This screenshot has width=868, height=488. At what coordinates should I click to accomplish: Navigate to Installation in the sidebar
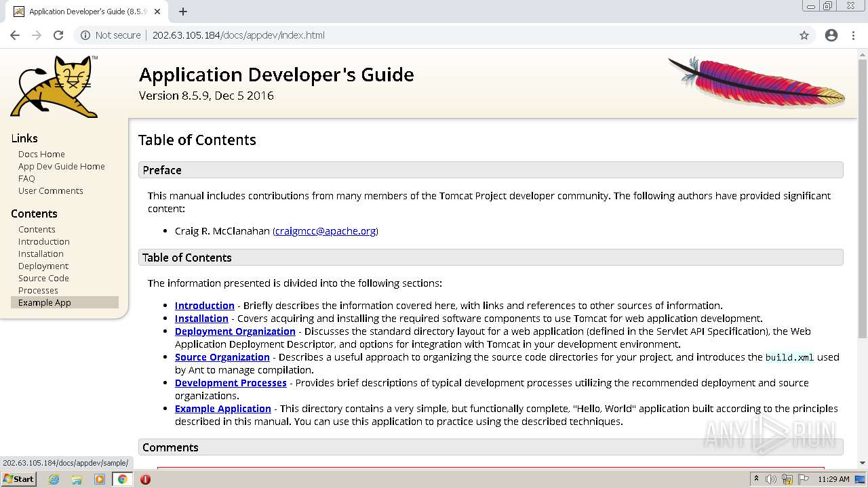coord(41,253)
